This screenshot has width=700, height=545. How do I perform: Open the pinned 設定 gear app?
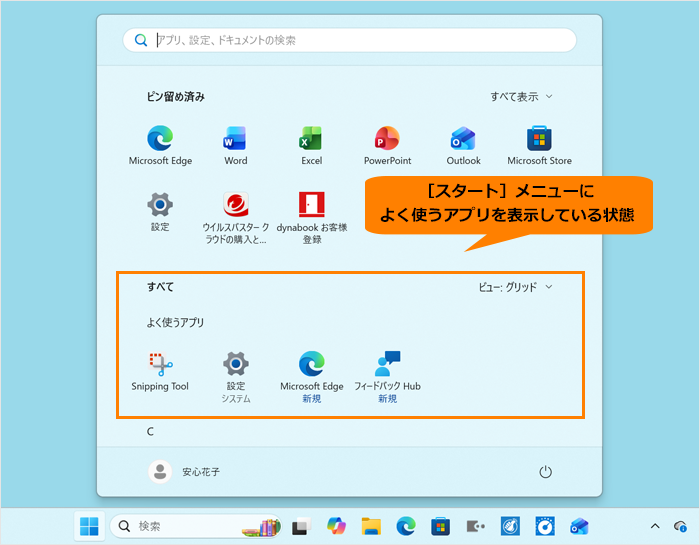click(160, 212)
